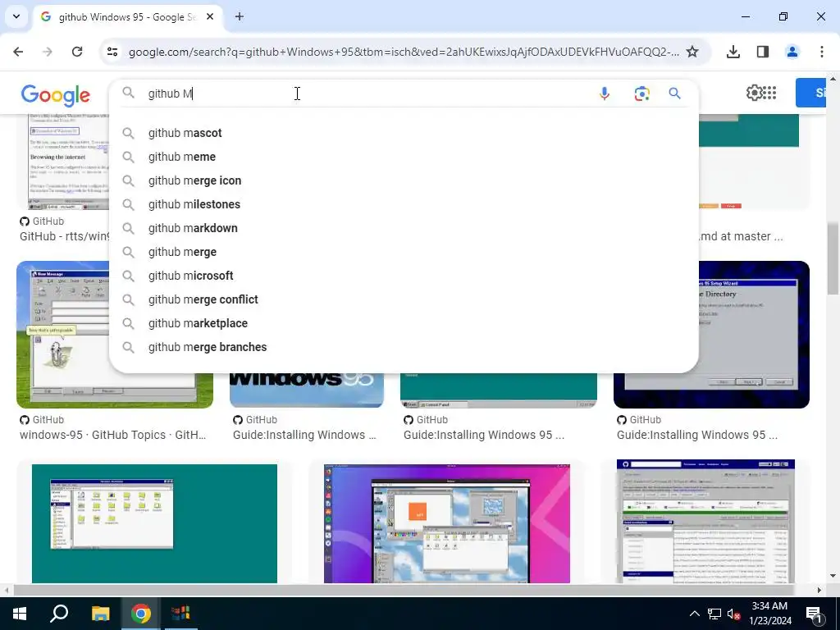The height and width of the screenshot is (630, 840).
Task: Open the Windows Start menu
Action: (x=20, y=614)
